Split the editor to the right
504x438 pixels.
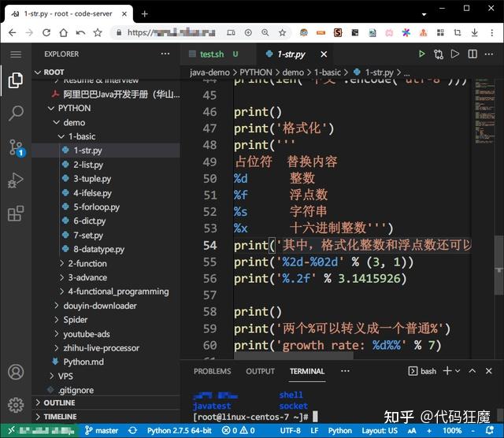pyautogui.click(x=472, y=54)
